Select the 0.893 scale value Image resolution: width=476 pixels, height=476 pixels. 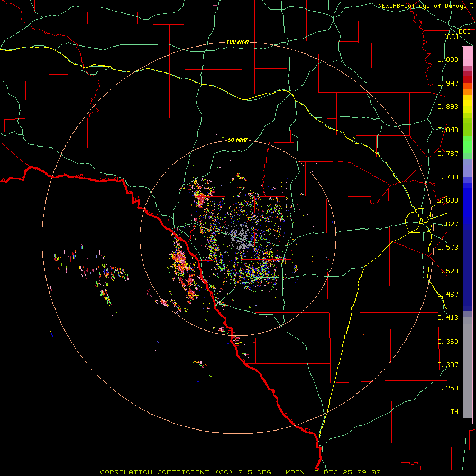(x=448, y=106)
